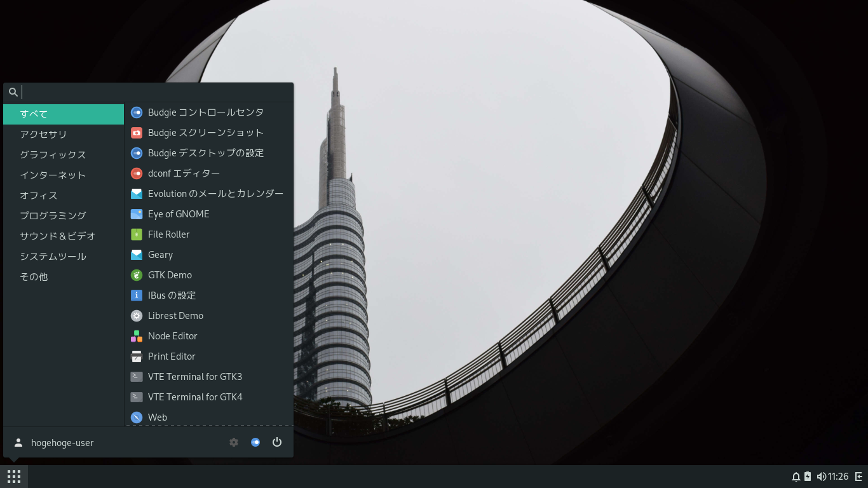Select the すべて category
Viewport: 868px width, 488px height.
pyautogui.click(x=64, y=114)
